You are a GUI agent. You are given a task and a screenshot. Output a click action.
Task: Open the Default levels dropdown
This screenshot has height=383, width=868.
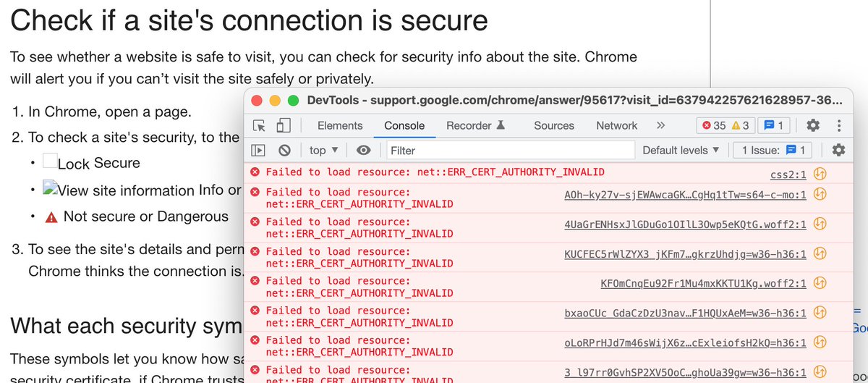tap(681, 150)
